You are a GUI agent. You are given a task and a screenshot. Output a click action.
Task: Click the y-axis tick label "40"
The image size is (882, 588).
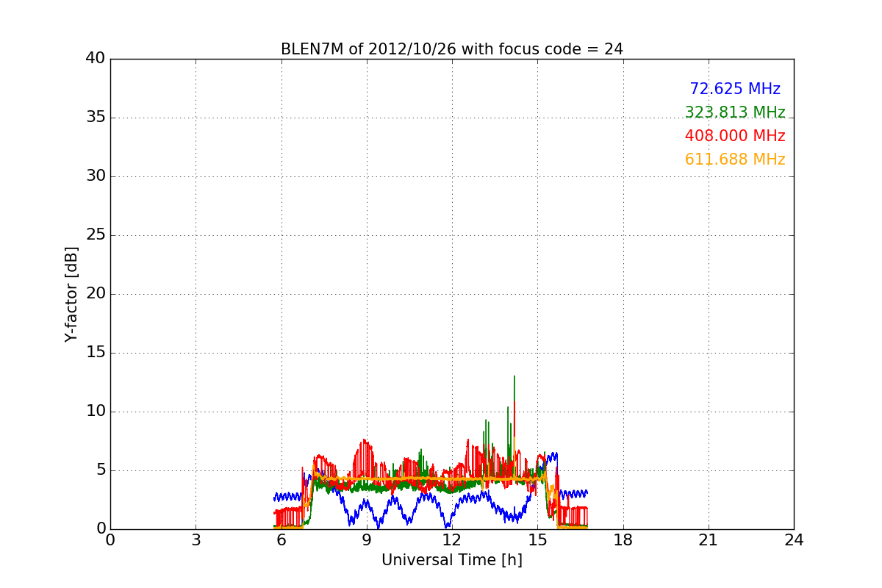click(96, 59)
